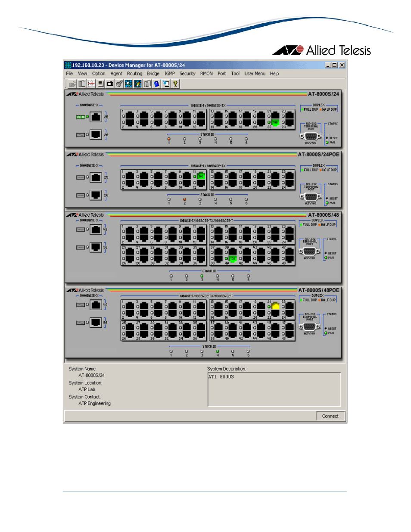This screenshot has height=532, width=411.
Task: Open the Routing menu
Action: (x=134, y=74)
